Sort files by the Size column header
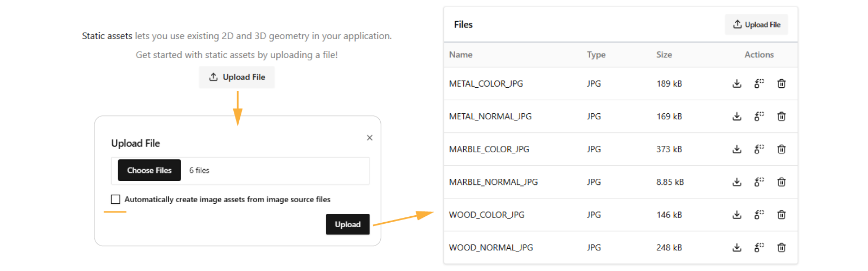 [664, 55]
